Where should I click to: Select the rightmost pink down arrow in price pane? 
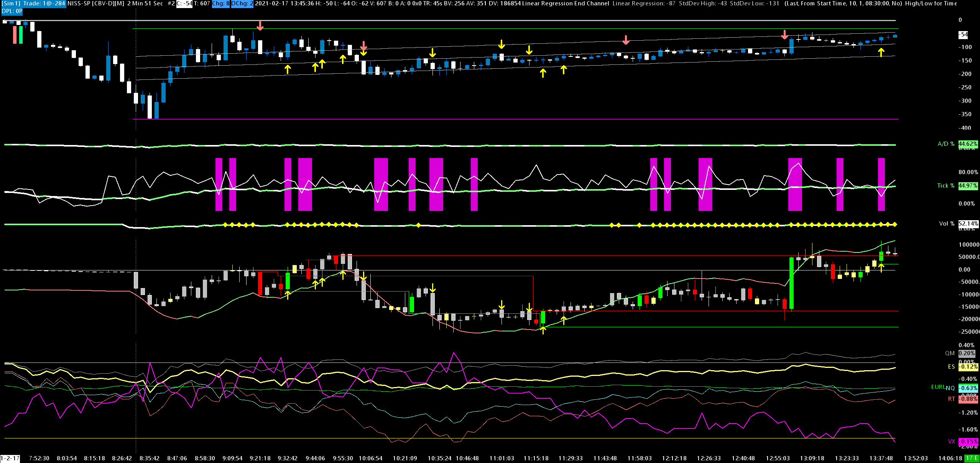point(784,35)
